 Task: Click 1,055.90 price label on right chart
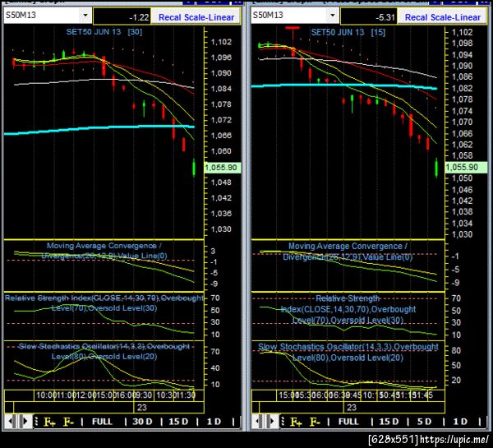click(466, 167)
